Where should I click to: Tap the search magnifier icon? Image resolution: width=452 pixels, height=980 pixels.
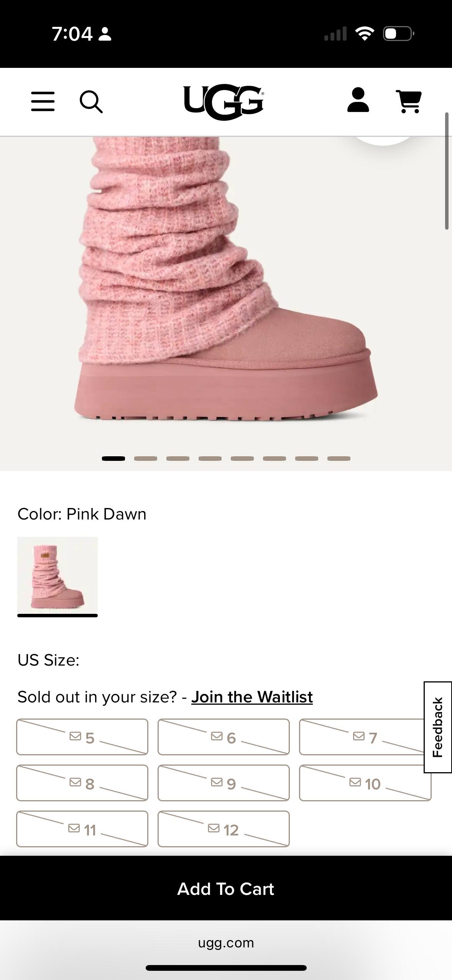click(x=91, y=102)
